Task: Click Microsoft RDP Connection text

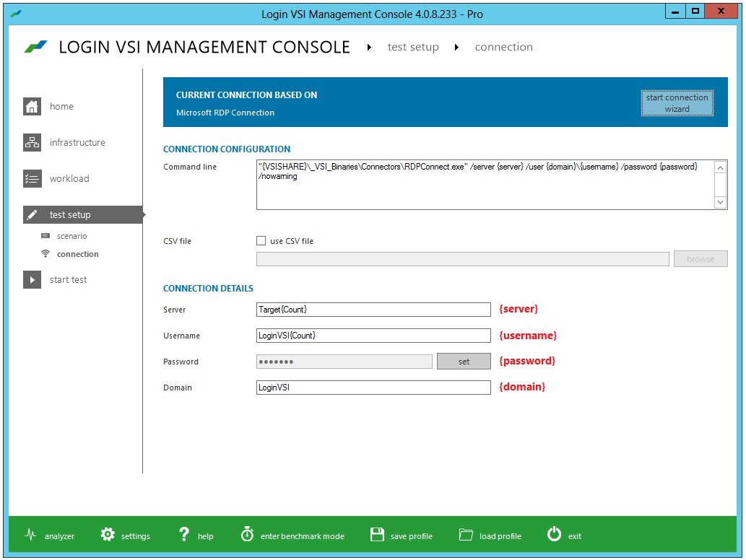Action: (x=225, y=113)
